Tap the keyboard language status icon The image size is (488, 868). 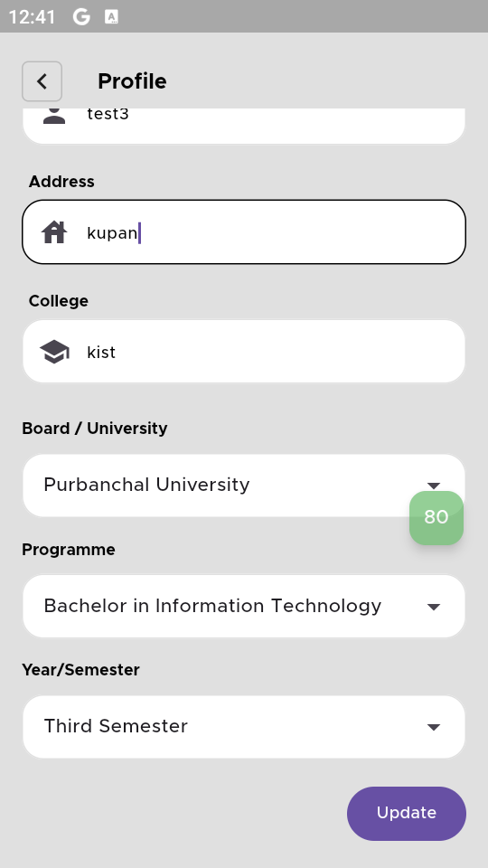pos(112,16)
